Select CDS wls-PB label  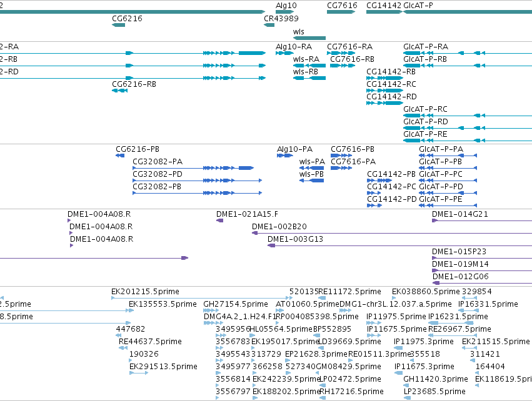tap(311, 174)
